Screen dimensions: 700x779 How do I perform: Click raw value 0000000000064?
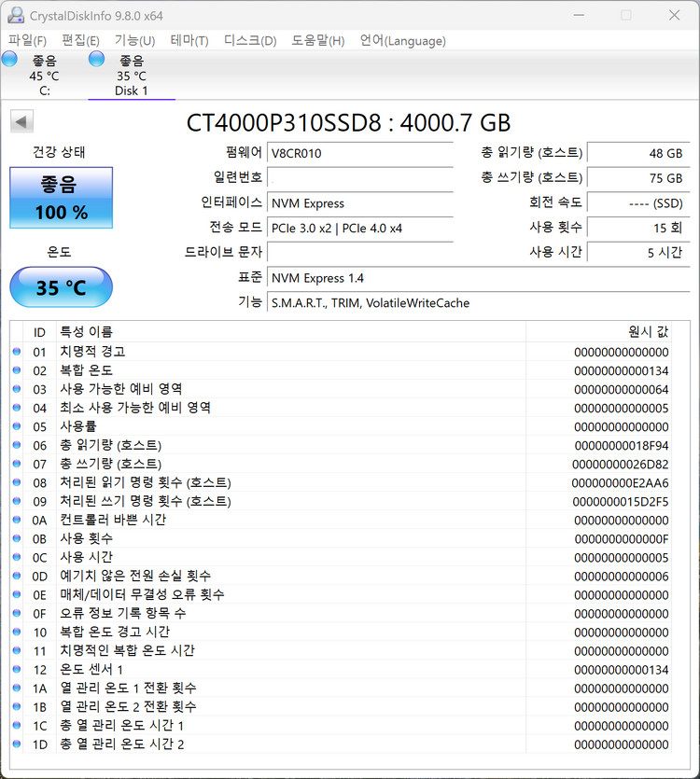(x=622, y=390)
